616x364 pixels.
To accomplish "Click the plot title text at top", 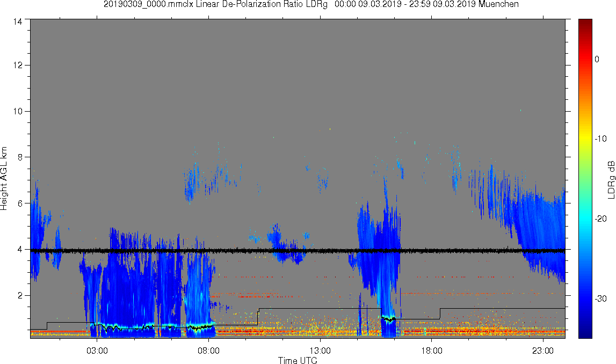I will [x=311, y=4].
